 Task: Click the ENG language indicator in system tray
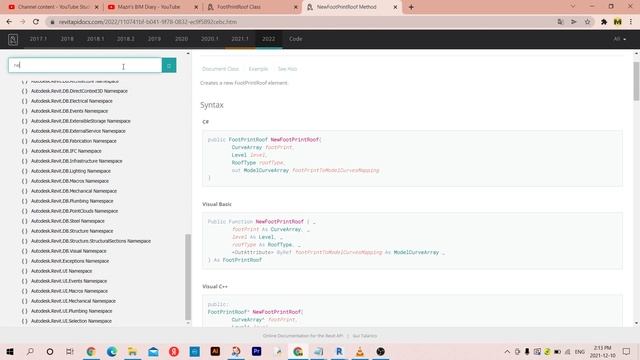[x=579, y=351]
